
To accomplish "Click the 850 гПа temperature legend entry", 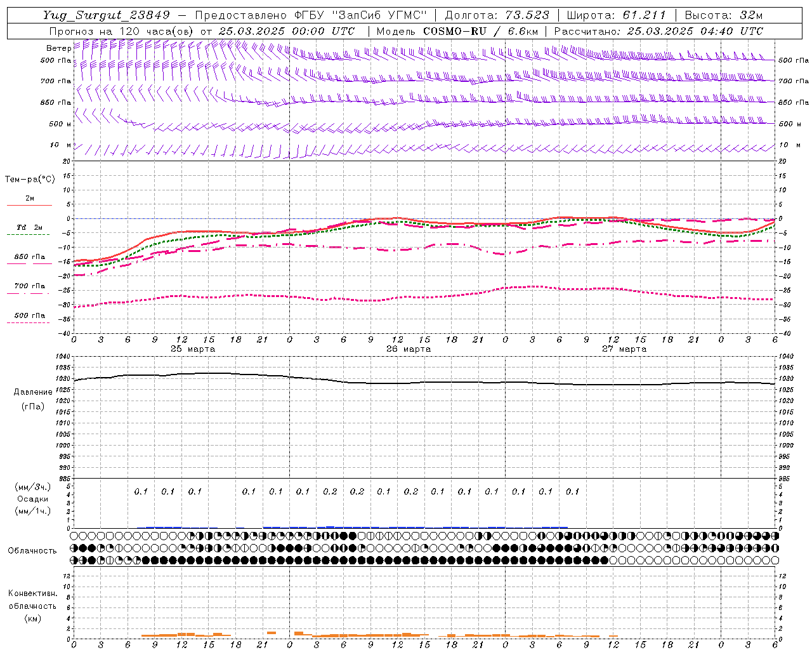I will pos(29,257).
